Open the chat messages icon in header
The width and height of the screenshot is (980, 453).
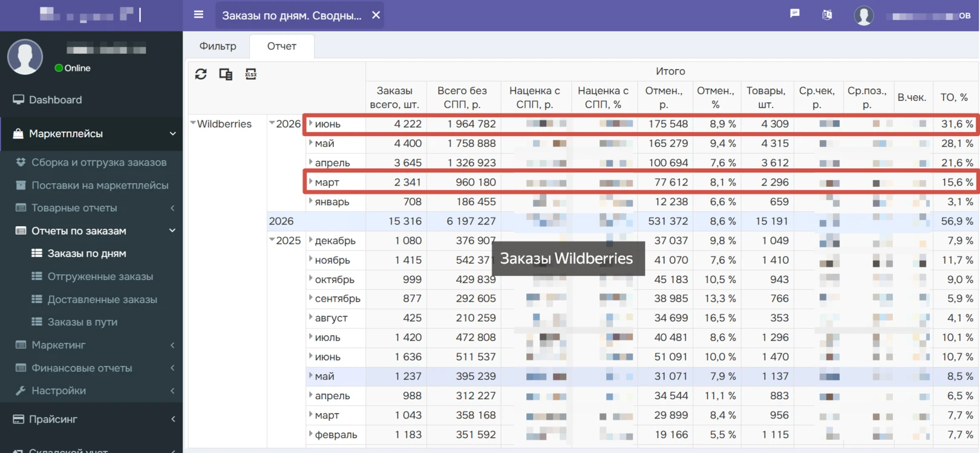coord(795,13)
